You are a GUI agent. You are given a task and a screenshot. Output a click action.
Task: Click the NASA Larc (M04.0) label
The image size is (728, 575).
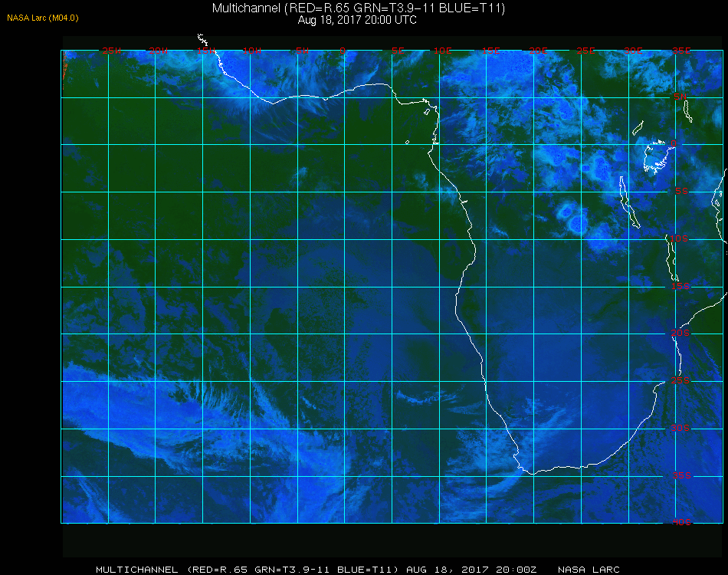pyautogui.click(x=43, y=18)
